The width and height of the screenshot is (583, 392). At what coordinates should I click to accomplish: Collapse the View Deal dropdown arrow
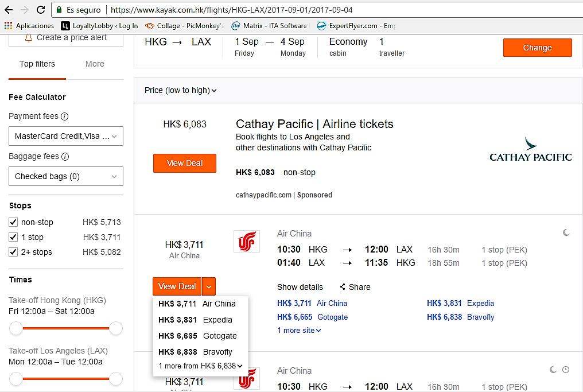(209, 286)
